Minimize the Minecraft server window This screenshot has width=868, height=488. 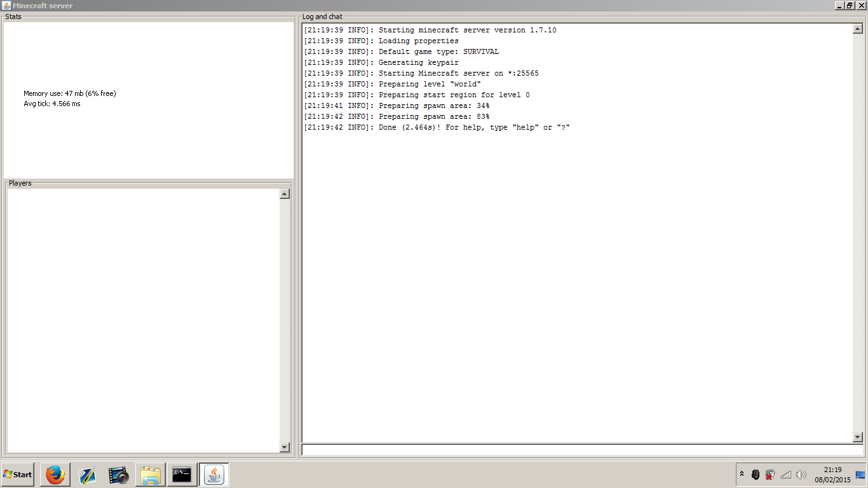tap(839, 6)
